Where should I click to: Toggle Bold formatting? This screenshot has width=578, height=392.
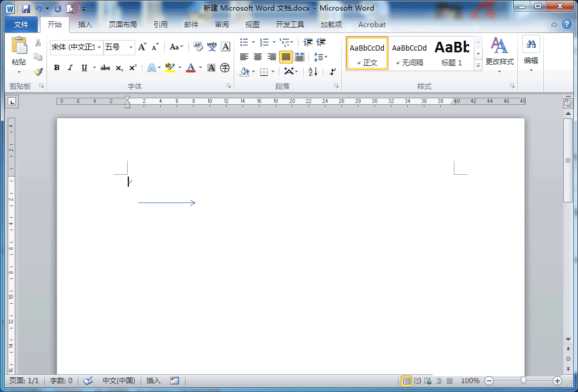click(x=57, y=68)
